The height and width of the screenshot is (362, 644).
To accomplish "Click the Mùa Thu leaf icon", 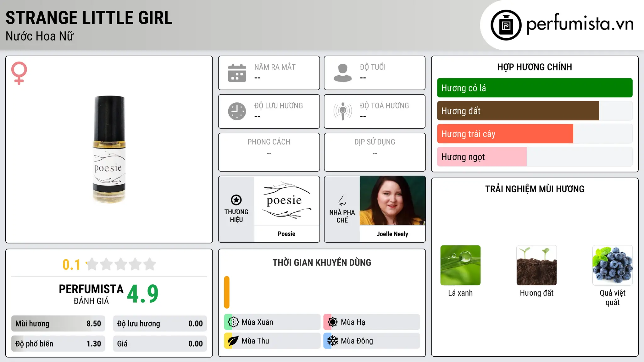I will pos(233,341).
